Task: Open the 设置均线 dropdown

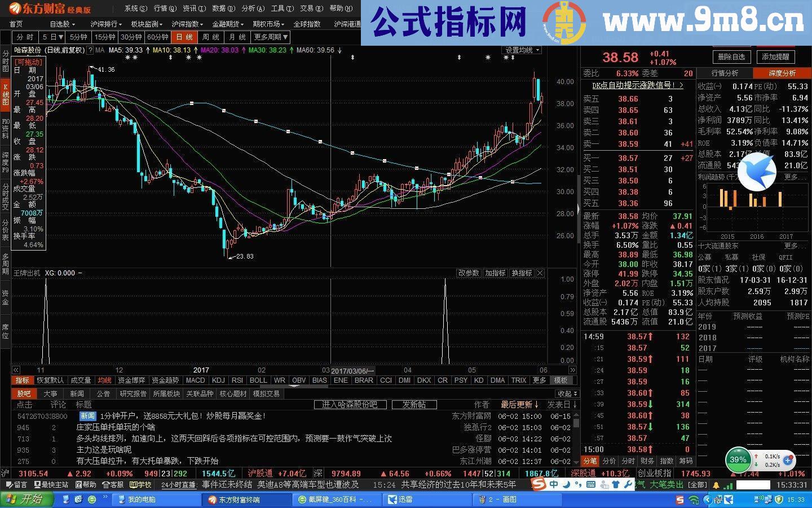Action: [x=522, y=50]
